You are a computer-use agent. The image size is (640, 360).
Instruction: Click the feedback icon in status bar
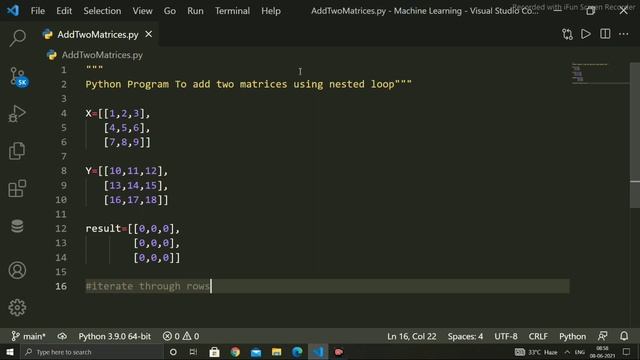602,336
